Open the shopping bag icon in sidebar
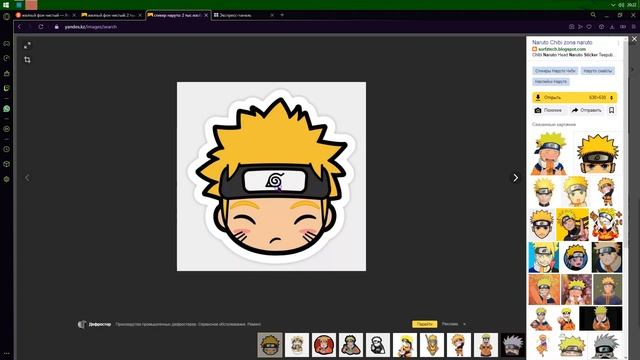Image resolution: width=640 pixels, height=360 pixels. click(7, 73)
